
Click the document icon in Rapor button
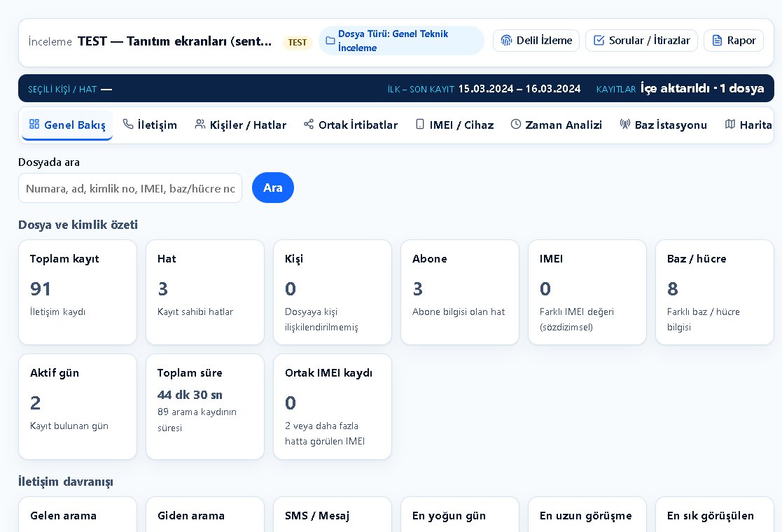tap(717, 41)
